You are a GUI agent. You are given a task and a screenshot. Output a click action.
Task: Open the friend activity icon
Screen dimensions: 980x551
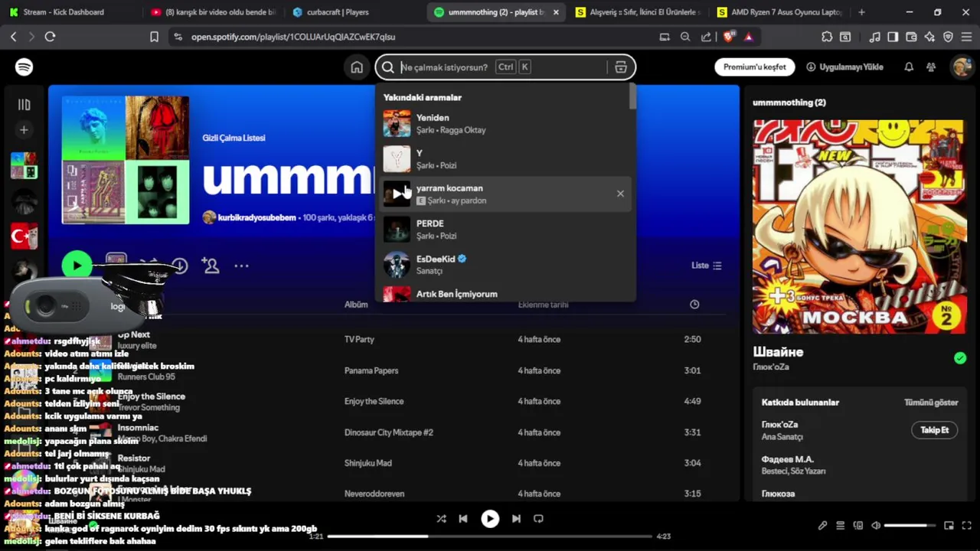(x=931, y=67)
